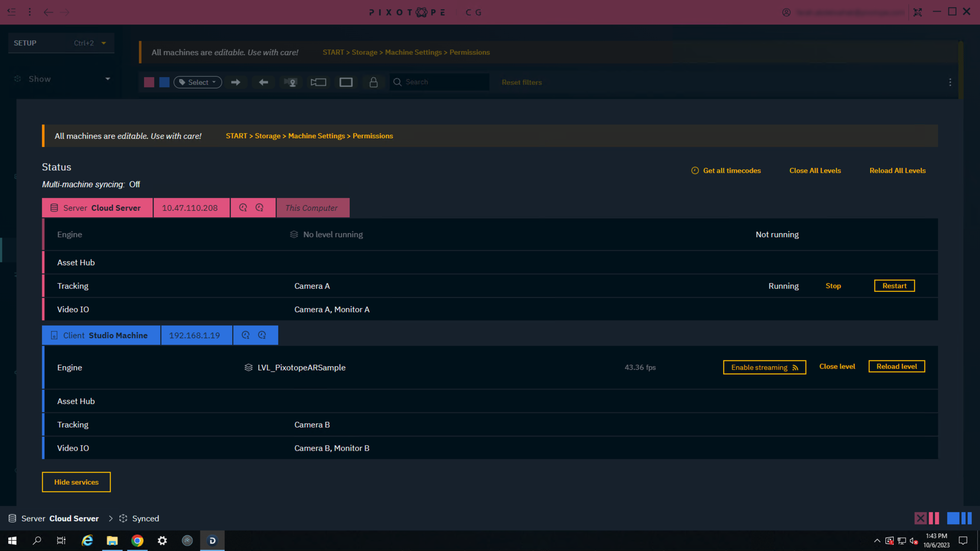The width and height of the screenshot is (980, 551).
Task: Open the Pixotope Director taskbar icon
Action: coord(212,540)
